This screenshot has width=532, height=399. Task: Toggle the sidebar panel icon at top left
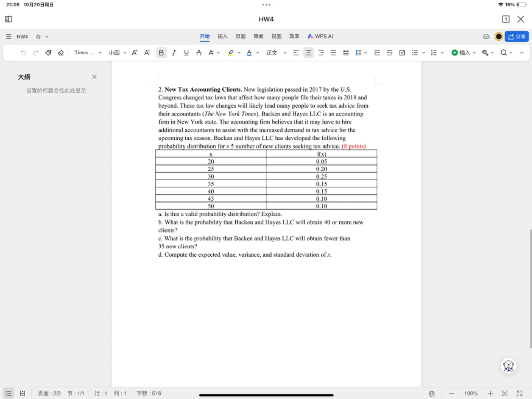(9, 19)
